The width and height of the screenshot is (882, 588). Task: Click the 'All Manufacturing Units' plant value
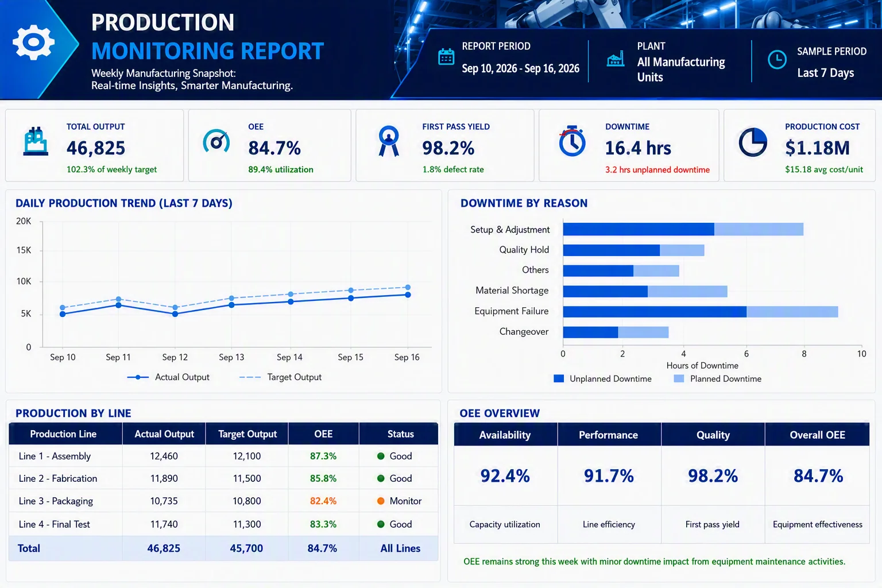coord(681,69)
